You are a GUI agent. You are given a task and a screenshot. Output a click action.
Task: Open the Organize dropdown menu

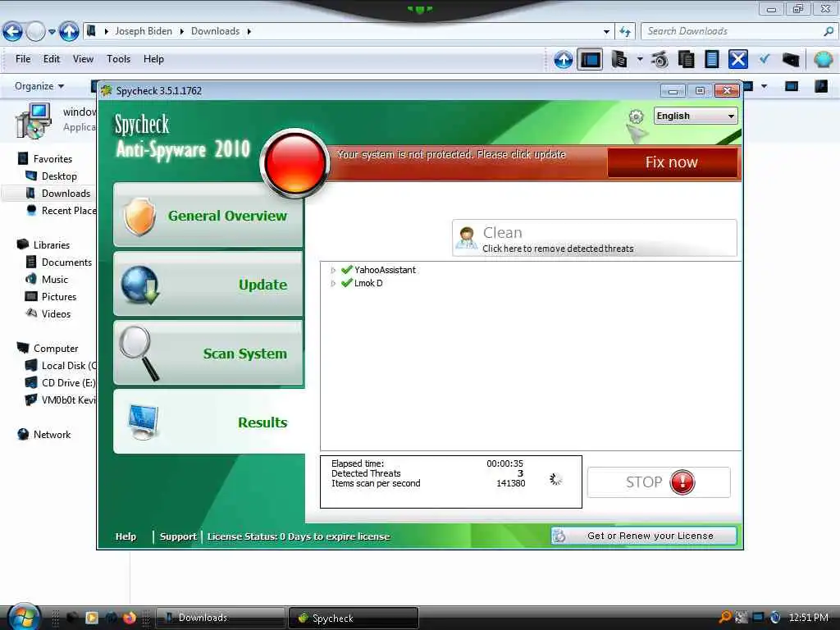pos(39,86)
